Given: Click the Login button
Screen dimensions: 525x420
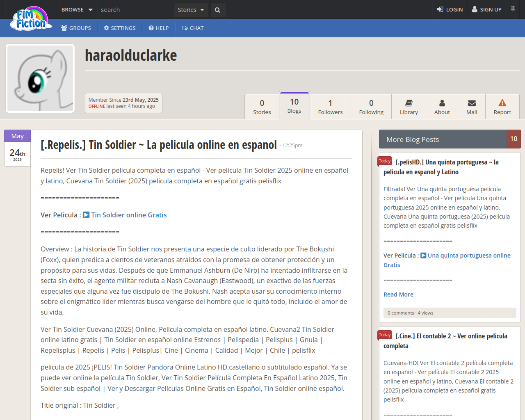Looking at the screenshot, I should click(x=450, y=9).
